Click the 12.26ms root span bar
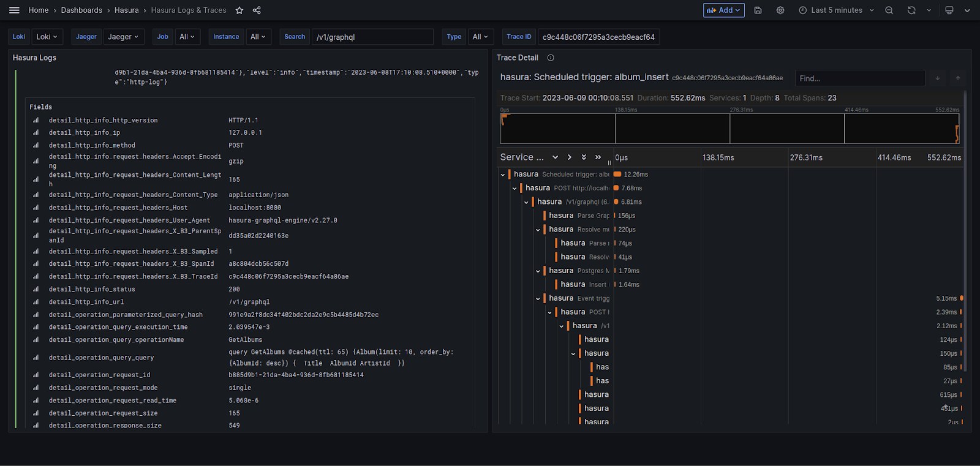Viewport: 980px width, 474px height. pos(617,175)
